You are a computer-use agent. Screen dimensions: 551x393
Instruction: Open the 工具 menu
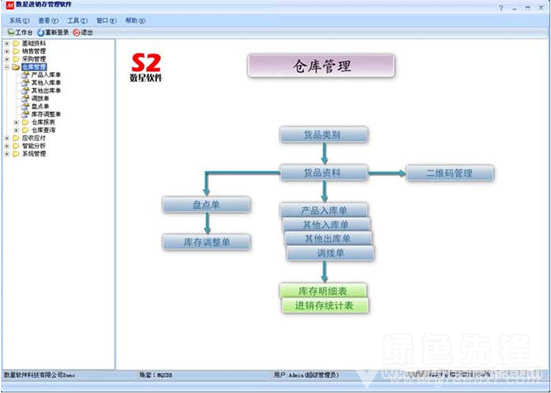click(x=77, y=20)
